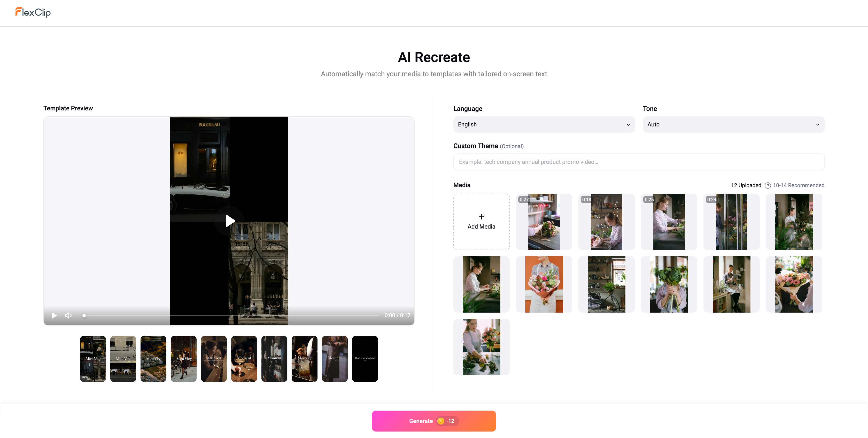
Task: Click the Tone dropdown chevron arrow
Action: coord(817,124)
